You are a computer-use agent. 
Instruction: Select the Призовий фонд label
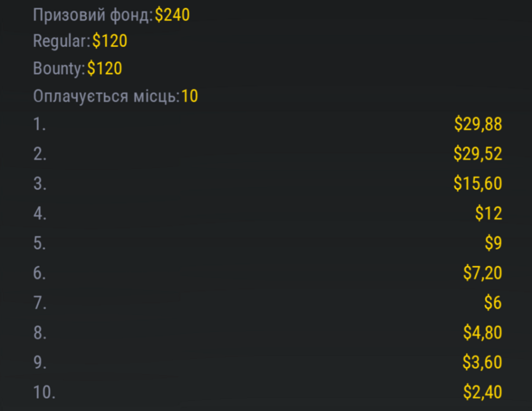(93, 15)
